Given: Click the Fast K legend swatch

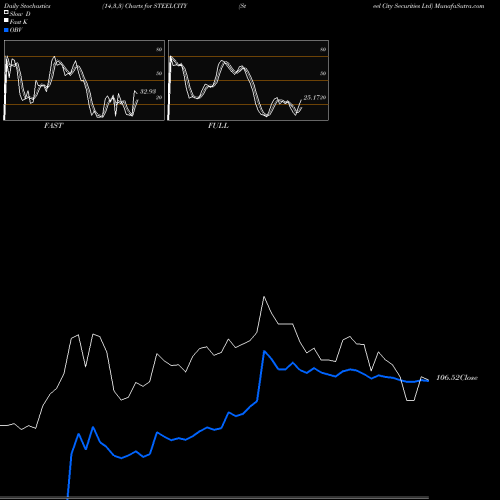Looking at the screenshot, I should [x=6, y=20].
